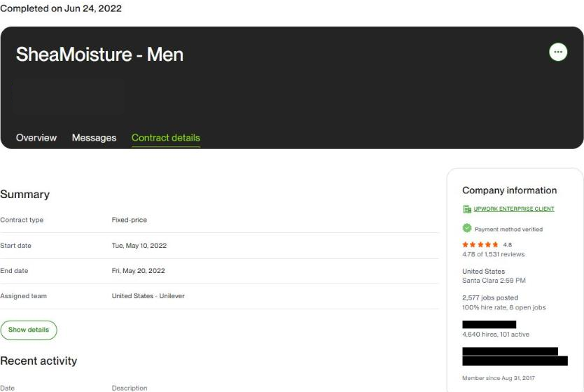Click the green payment verified badge icon
Screen dimensions: 584x392
pos(466,228)
